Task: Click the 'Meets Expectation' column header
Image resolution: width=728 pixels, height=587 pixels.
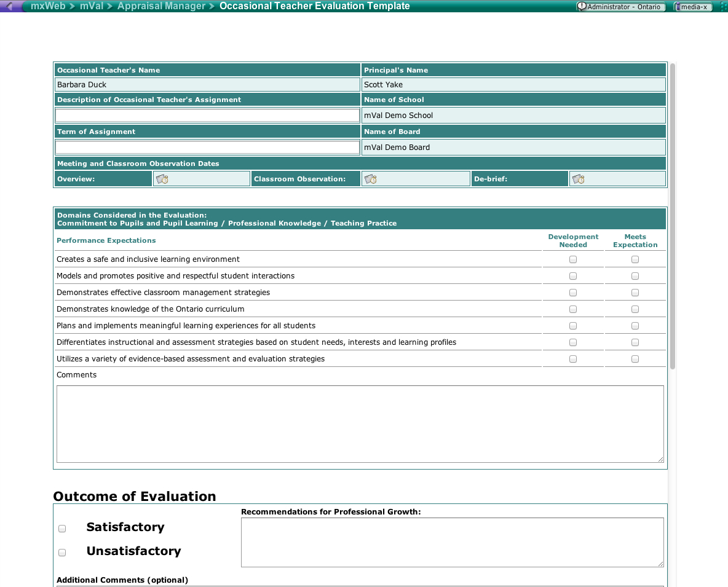Action: (x=635, y=241)
